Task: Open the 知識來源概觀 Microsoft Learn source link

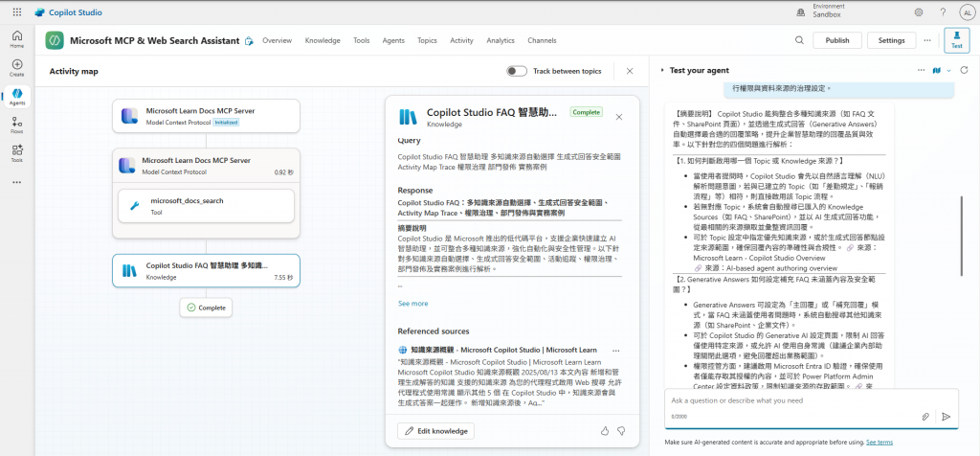Action: [503, 351]
